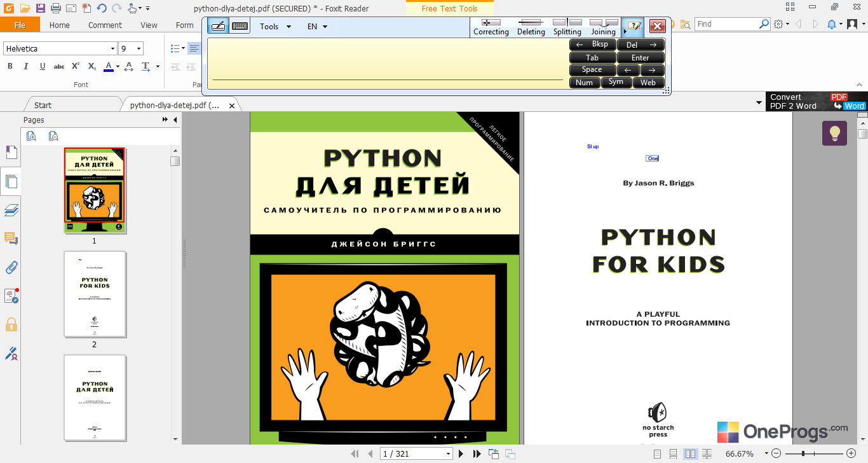
Task: Apply subscript formatting
Action: 92,66
